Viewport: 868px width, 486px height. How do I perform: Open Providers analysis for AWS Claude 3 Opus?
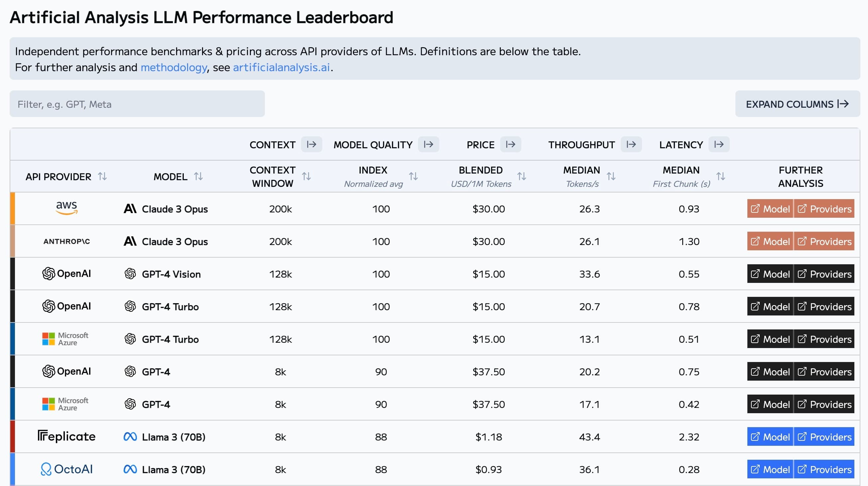click(824, 209)
